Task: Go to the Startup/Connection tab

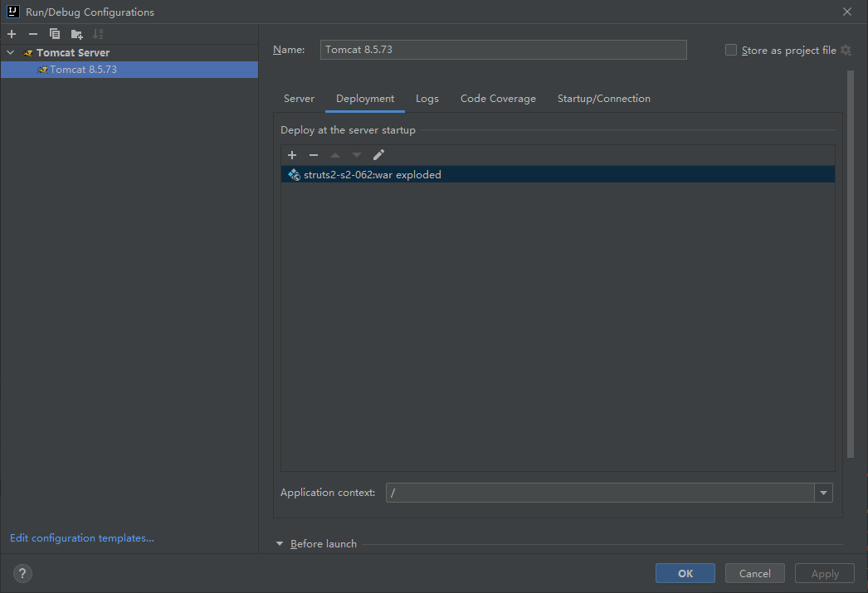Action: (603, 99)
